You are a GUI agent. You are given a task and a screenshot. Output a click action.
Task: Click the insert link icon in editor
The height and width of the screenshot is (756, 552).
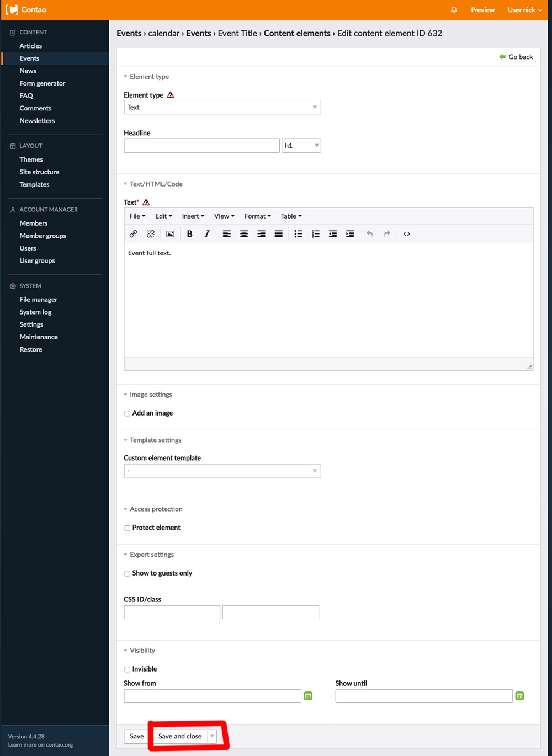click(133, 234)
